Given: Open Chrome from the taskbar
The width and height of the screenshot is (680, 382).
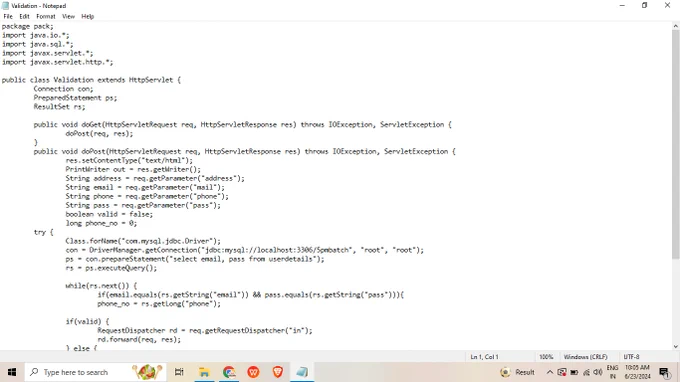Looking at the screenshot, I should (x=229, y=372).
